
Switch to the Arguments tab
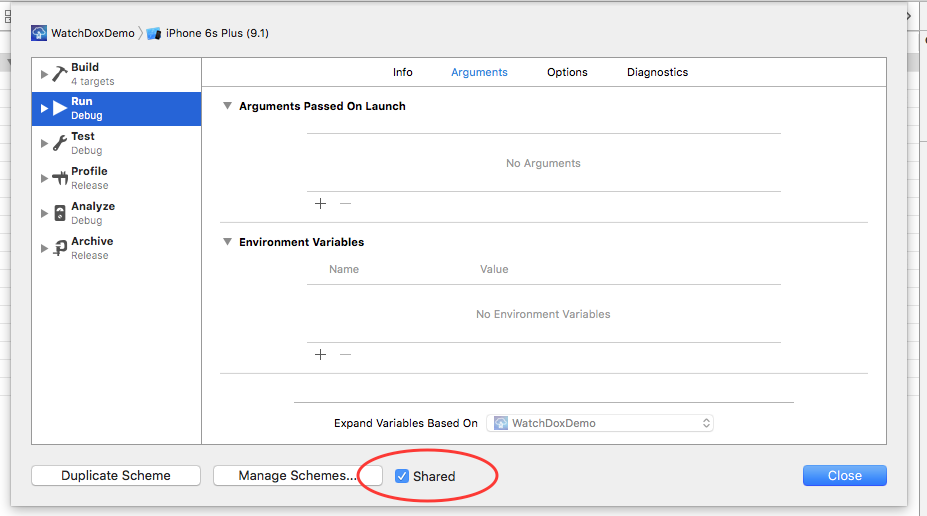pos(479,72)
